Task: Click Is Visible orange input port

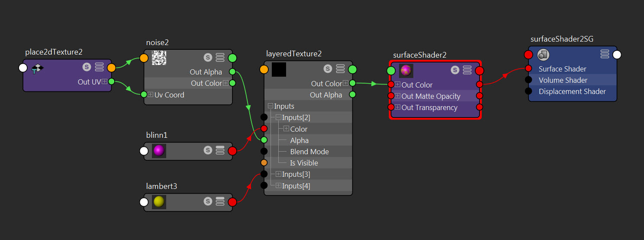Action: click(x=264, y=162)
